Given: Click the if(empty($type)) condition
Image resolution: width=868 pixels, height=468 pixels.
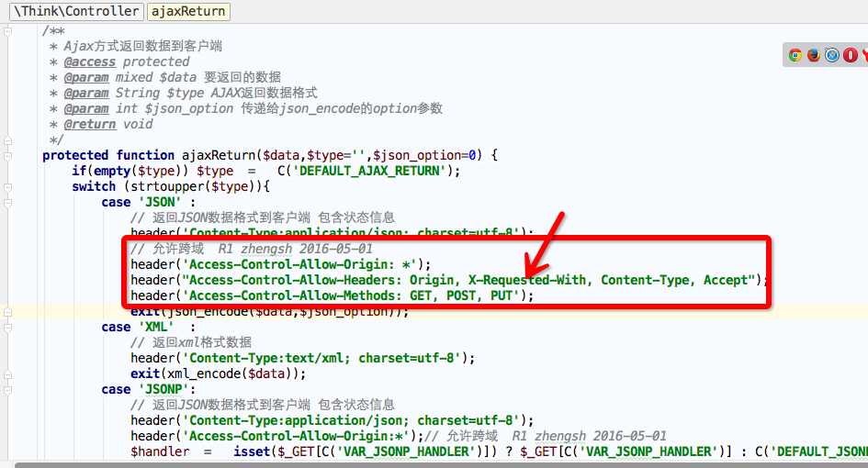Looking at the screenshot, I should (x=130, y=171).
